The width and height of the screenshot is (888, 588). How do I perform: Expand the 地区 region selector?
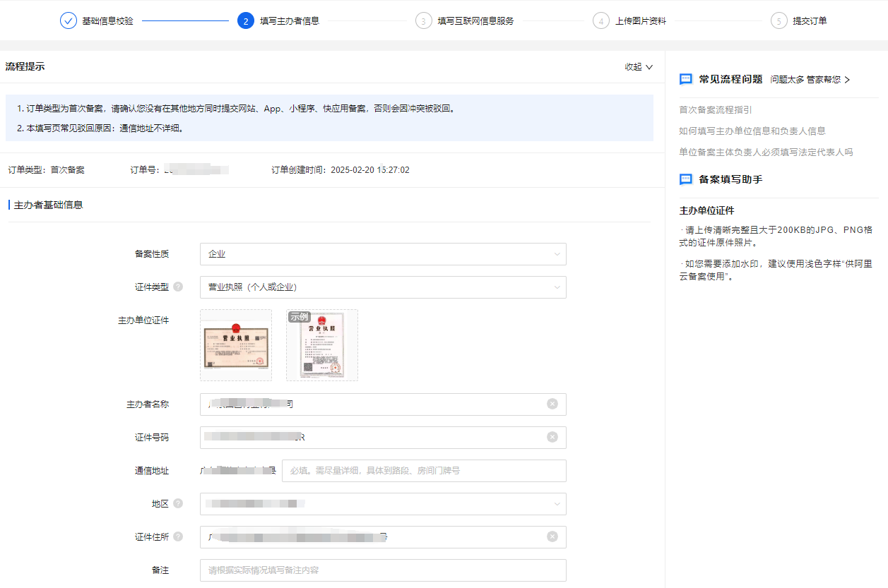[383, 504]
